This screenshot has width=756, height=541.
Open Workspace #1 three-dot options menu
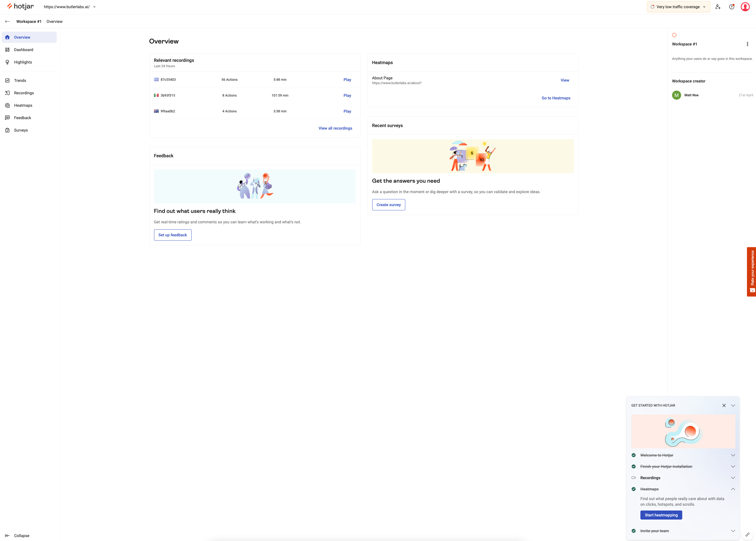(747, 44)
